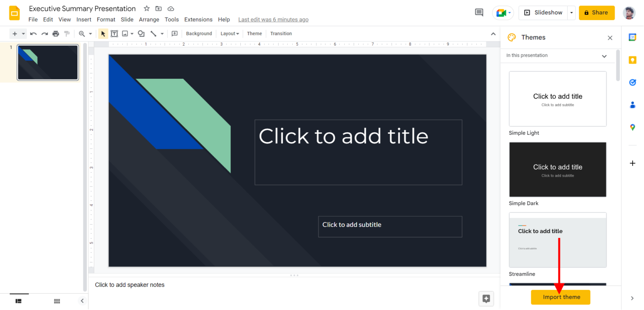Select the cursor Select tool

pyautogui.click(x=103, y=34)
